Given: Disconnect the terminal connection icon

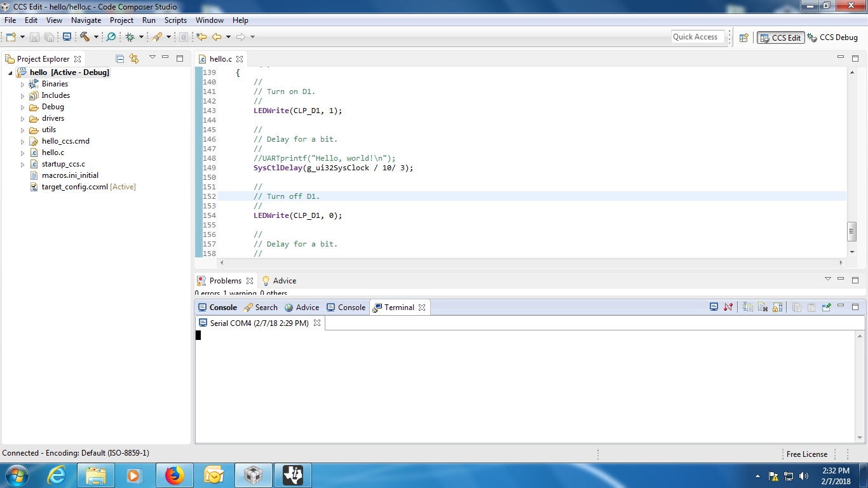Looking at the screenshot, I should click(x=728, y=307).
